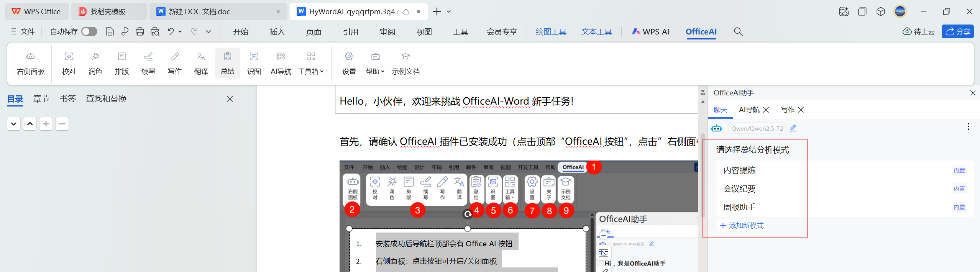The width and height of the screenshot is (980, 272).
Task: Switch to 文本工具 tab
Action: pos(597,32)
